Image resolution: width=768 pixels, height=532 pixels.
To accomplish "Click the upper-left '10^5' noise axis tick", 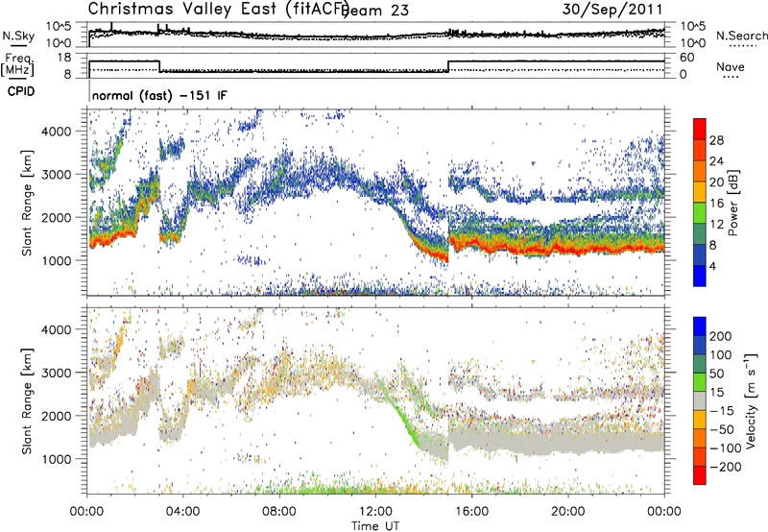I will [59, 26].
